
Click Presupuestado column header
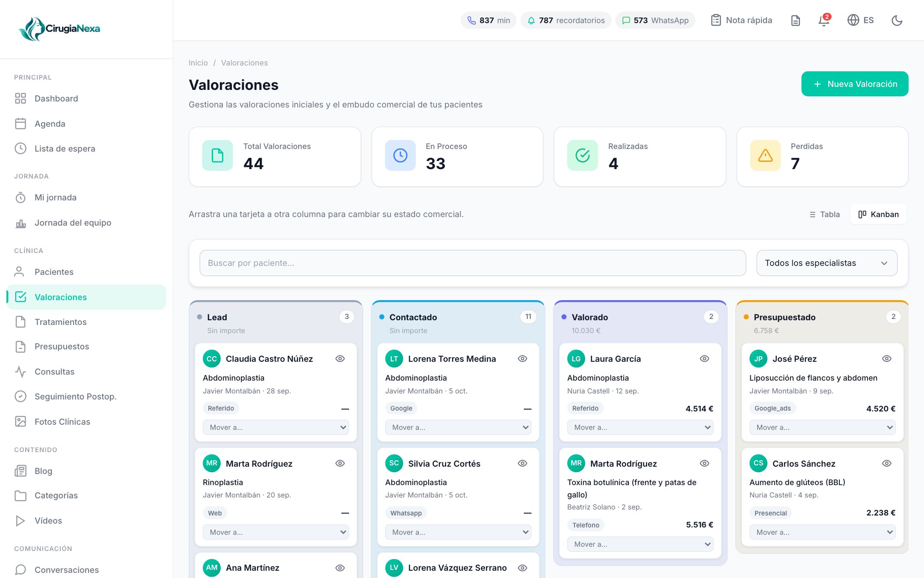822,323
